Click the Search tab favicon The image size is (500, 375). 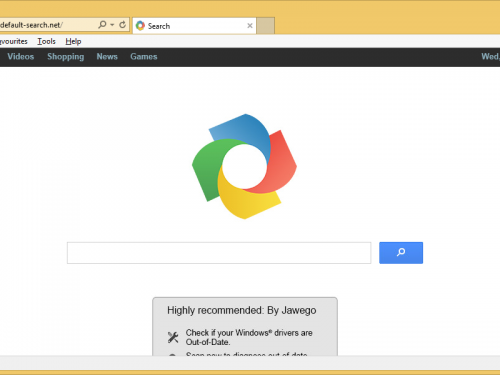140,26
